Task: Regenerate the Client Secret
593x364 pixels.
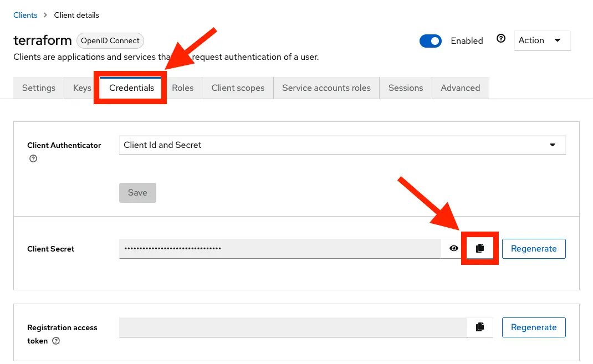Action: click(x=533, y=249)
